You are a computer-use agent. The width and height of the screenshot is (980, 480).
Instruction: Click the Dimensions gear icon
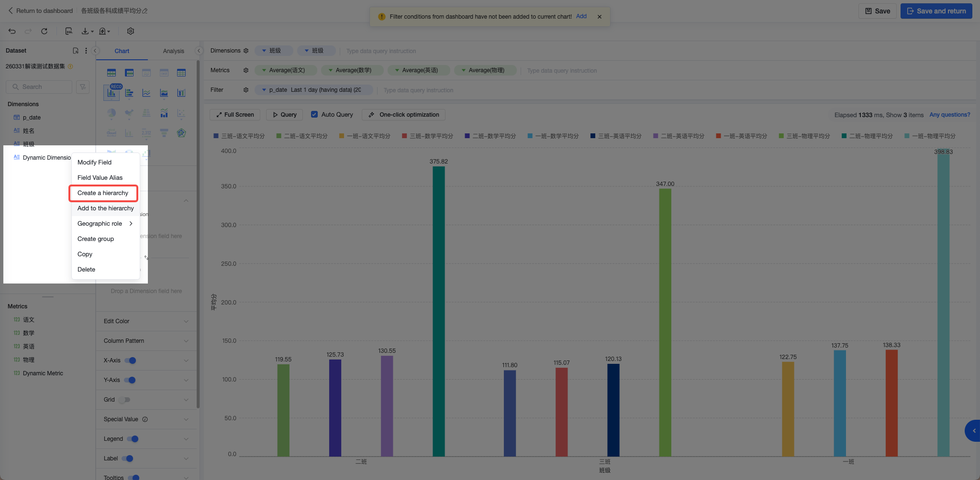[x=246, y=51]
